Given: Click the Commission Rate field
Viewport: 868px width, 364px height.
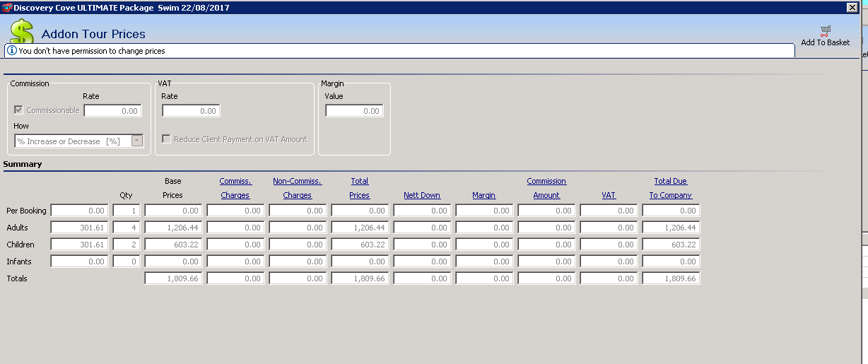Looking at the screenshot, I should pos(112,111).
